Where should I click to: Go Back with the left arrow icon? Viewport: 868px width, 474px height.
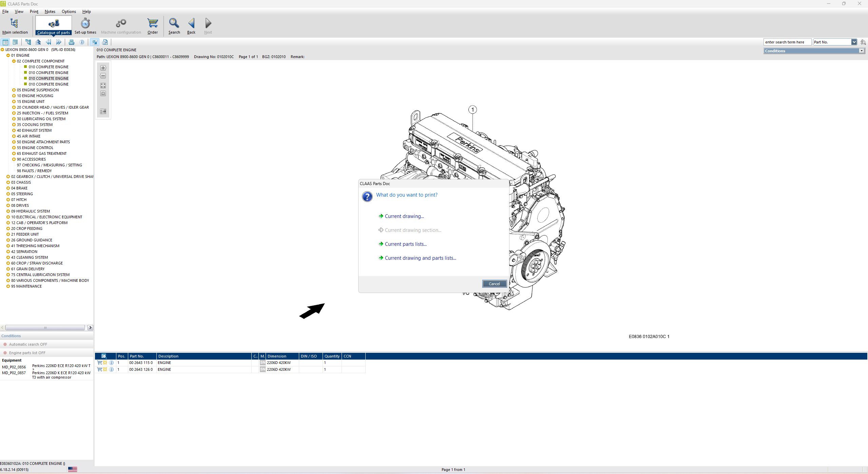[191, 23]
